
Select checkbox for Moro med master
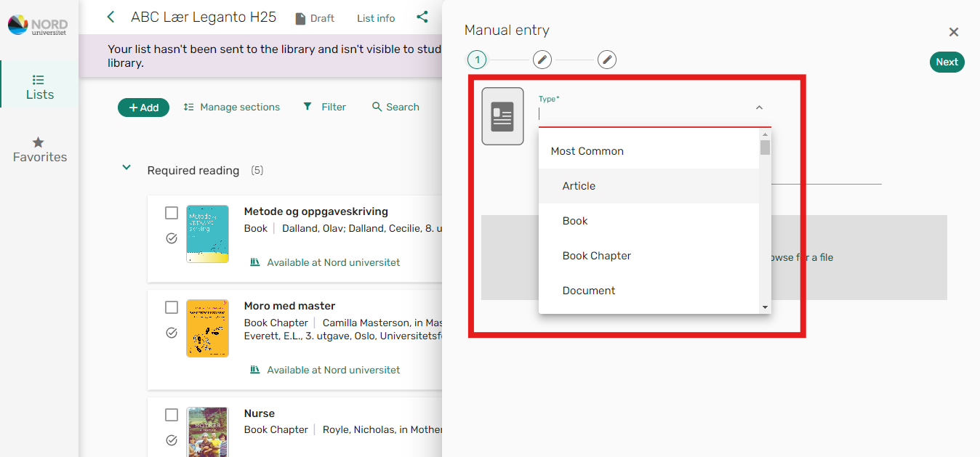[x=172, y=307]
